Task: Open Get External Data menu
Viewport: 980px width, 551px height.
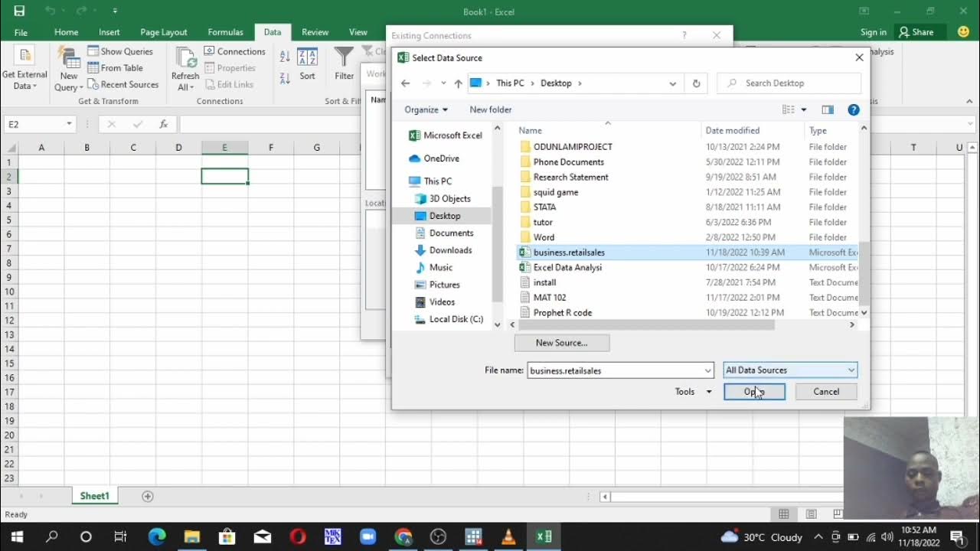Action: pos(24,70)
